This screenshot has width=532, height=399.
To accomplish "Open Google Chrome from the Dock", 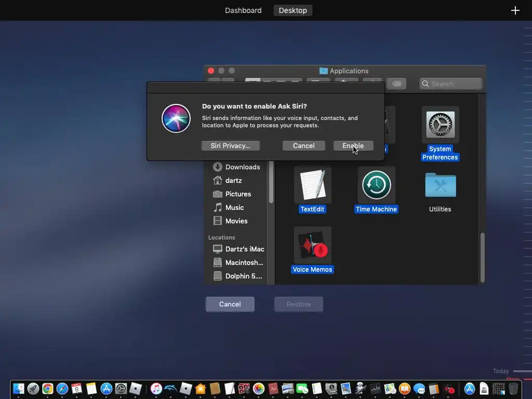I will 48,389.
